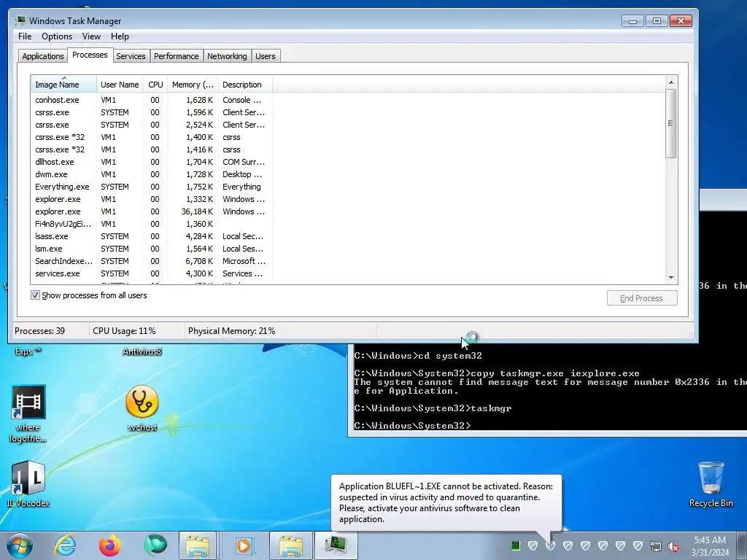This screenshot has height=560, width=747.
Task: Click 'Physical Memory: 21%' in the status bar
Action: [x=231, y=331]
